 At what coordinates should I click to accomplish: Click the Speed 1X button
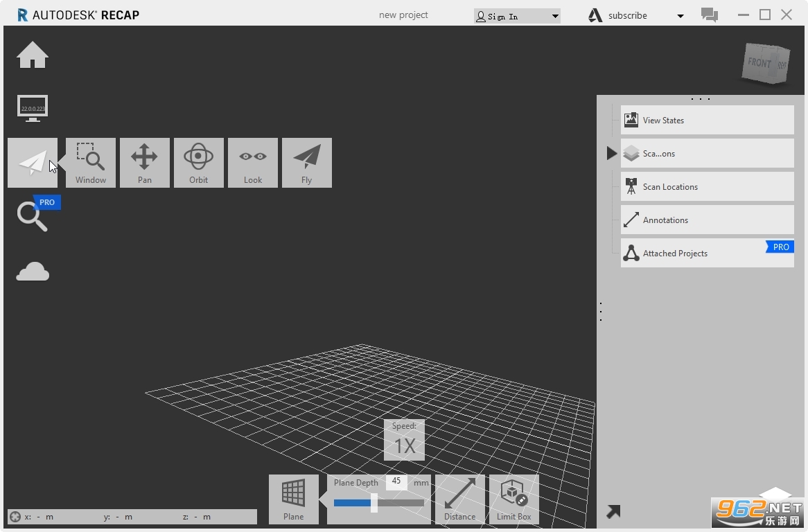click(x=405, y=440)
